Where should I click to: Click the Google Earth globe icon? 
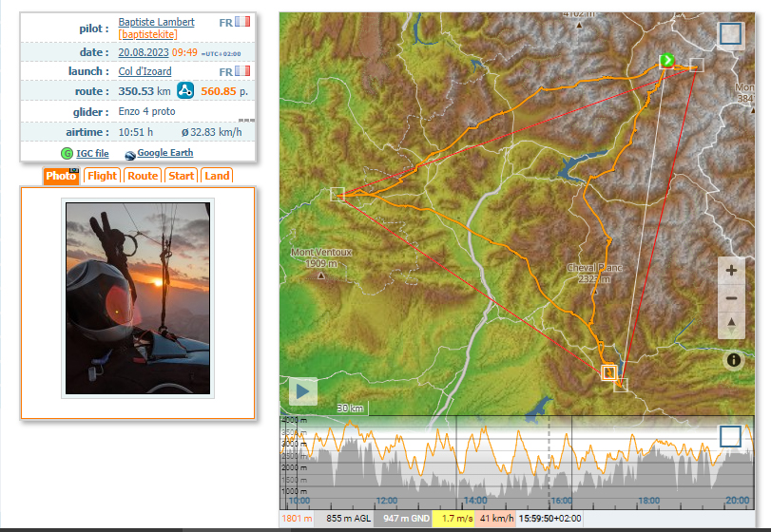(x=130, y=155)
